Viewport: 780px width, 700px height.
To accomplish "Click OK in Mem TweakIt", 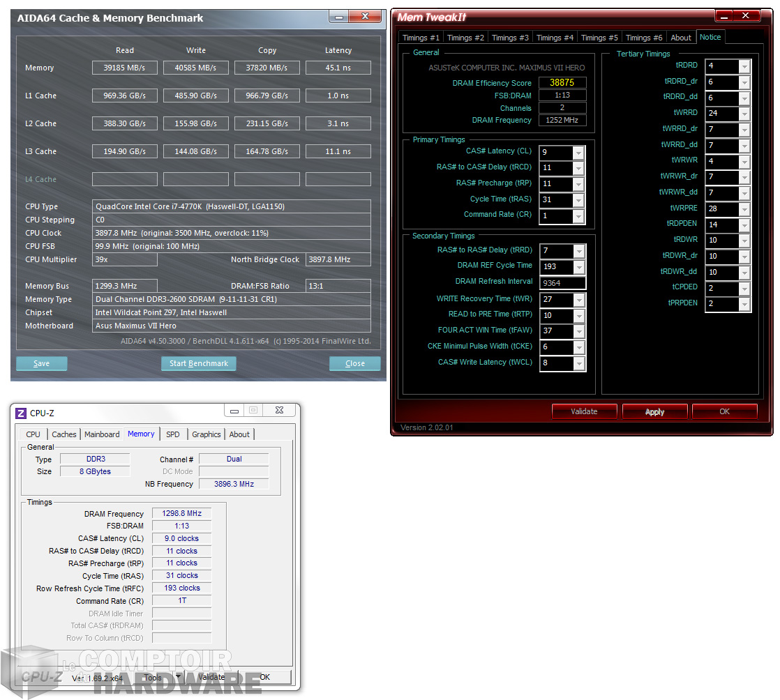I will click(725, 411).
